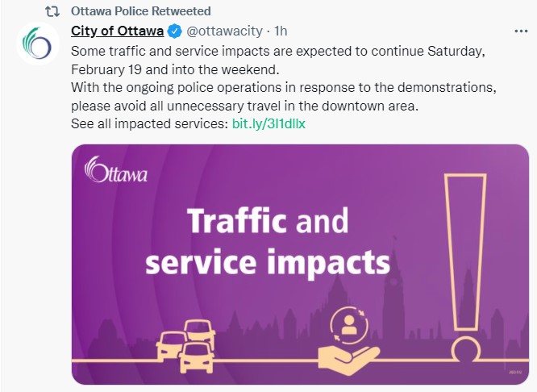Click the tweet's first line about traffic impacts
This screenshot has height=392, width=537.
pyautogui.click(x=277, y=51)
